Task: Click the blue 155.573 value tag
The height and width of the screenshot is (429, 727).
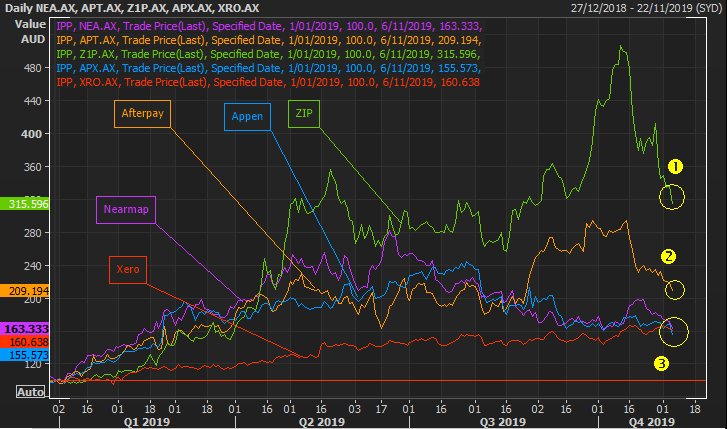Action: tap(25, 355)
